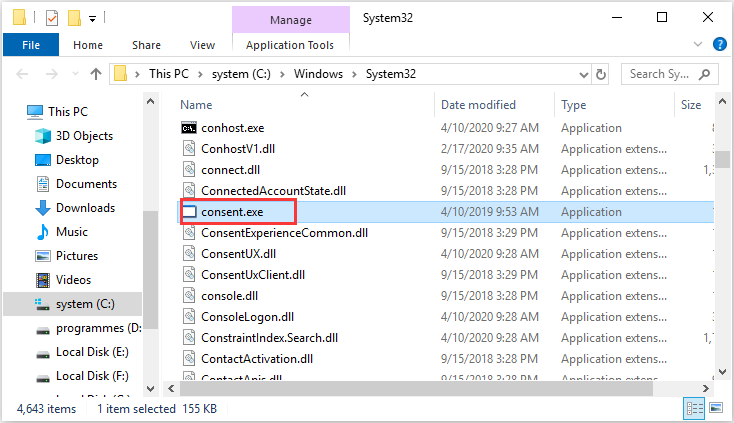734x423 pixels.
Task: Select the ConsentUxClient.dll file icon
Action: [x=189, y=275]
